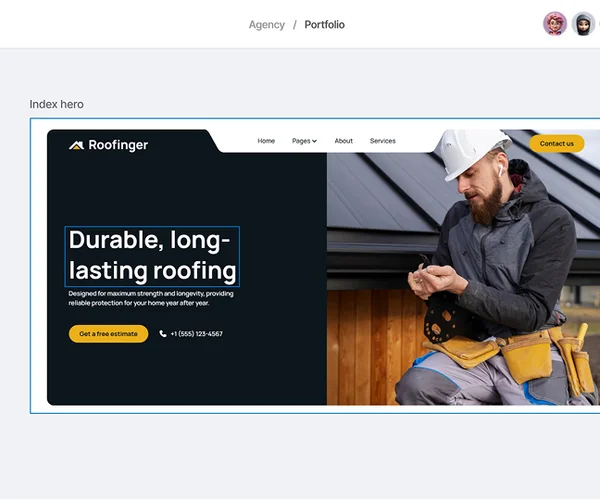Select the hero description paragraph text

click(x=151, y=298)
